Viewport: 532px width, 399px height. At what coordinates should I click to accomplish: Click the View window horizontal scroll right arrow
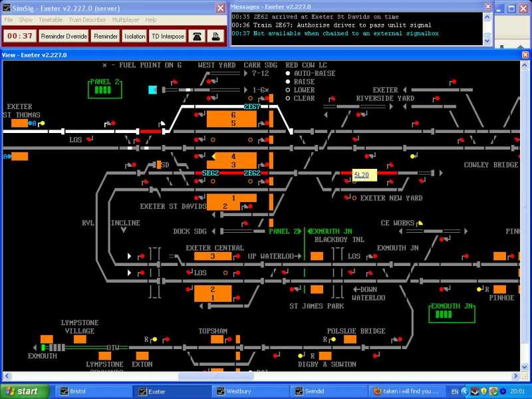pyautogui.click(x=516, y=376)
